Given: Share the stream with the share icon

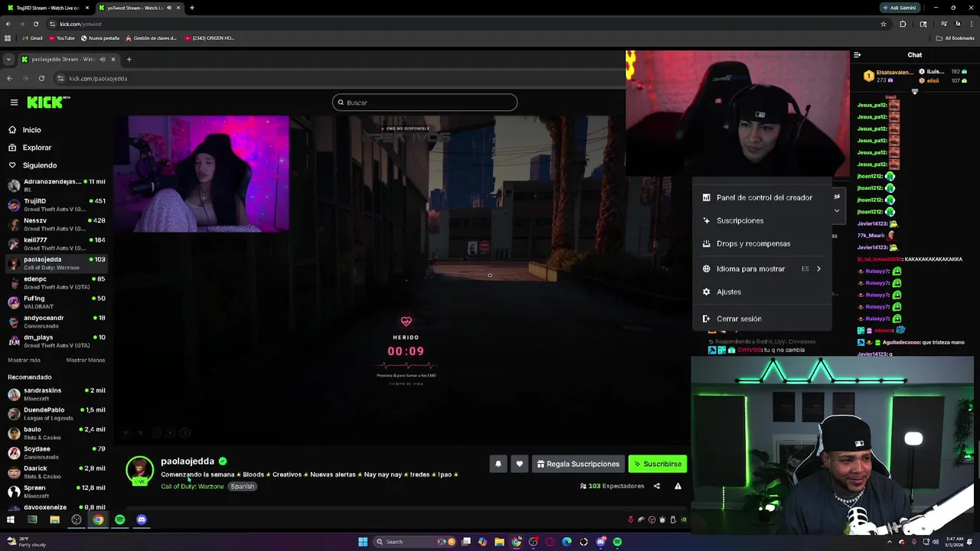Looking at the screenshot, I should 656,486.
